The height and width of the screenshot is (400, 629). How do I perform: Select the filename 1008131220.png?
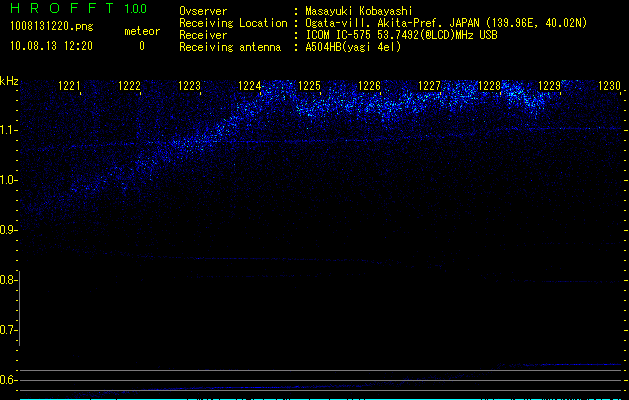pos(52,27)
